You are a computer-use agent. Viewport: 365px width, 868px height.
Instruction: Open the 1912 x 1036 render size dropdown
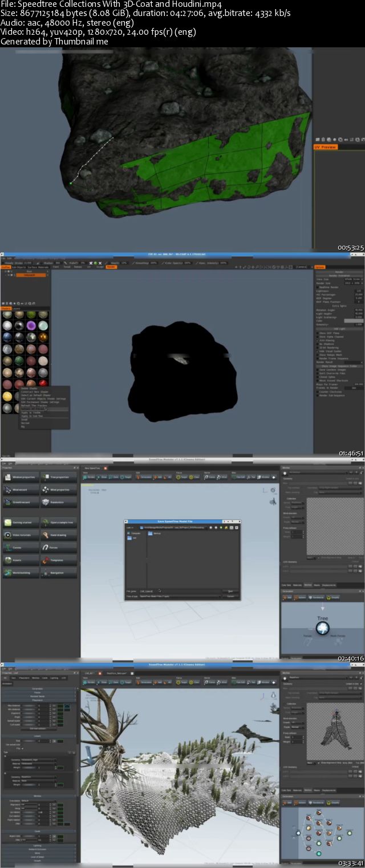coord(353,283)
